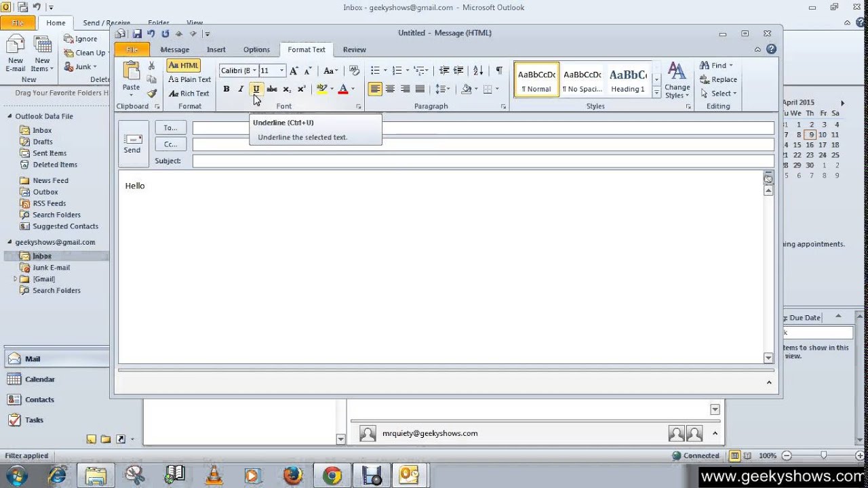
Task: Apply red font color button
Action: (x=343, y=89)
